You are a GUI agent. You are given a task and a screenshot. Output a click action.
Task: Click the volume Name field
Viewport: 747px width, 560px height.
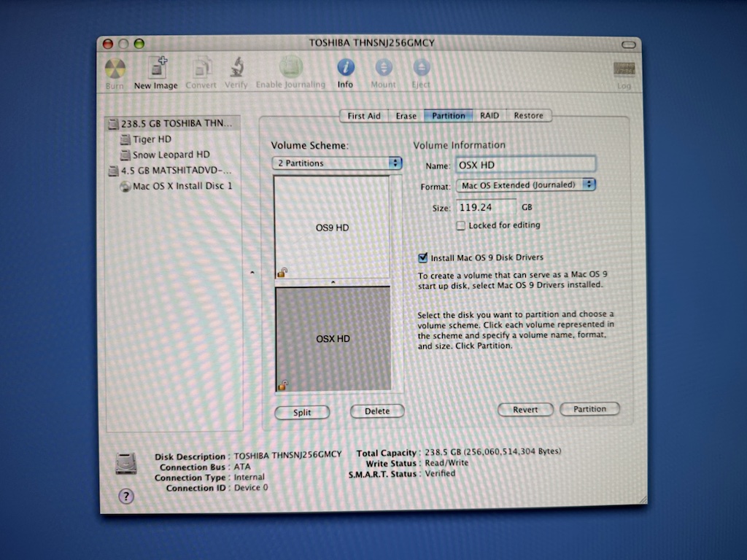pyautogui.click(x=526, y=165)
